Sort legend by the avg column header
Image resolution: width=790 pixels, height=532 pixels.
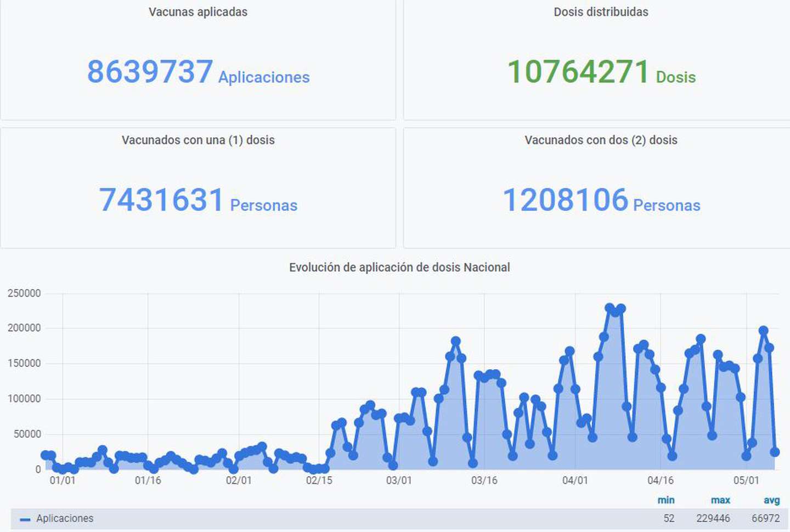click(x=771, y=500)
